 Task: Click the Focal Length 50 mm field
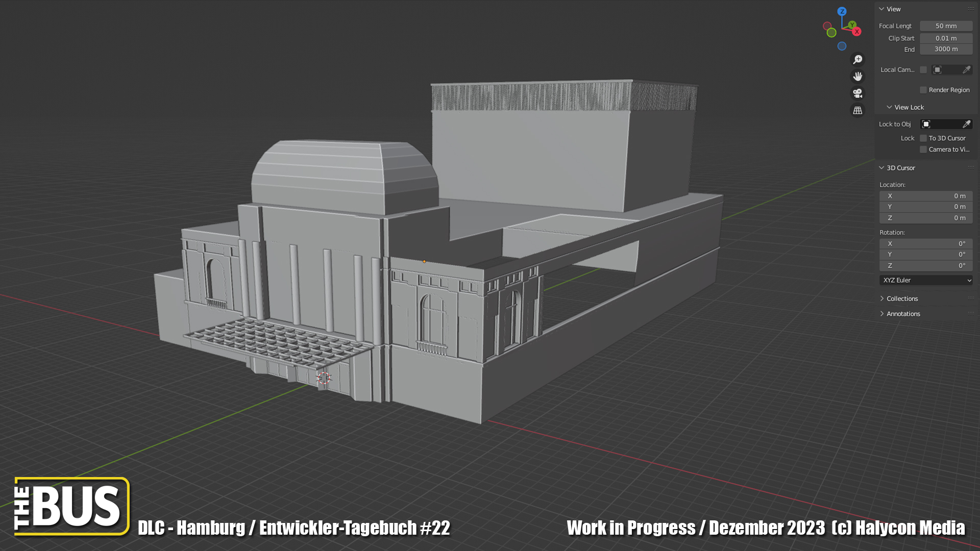click(946, 26)
